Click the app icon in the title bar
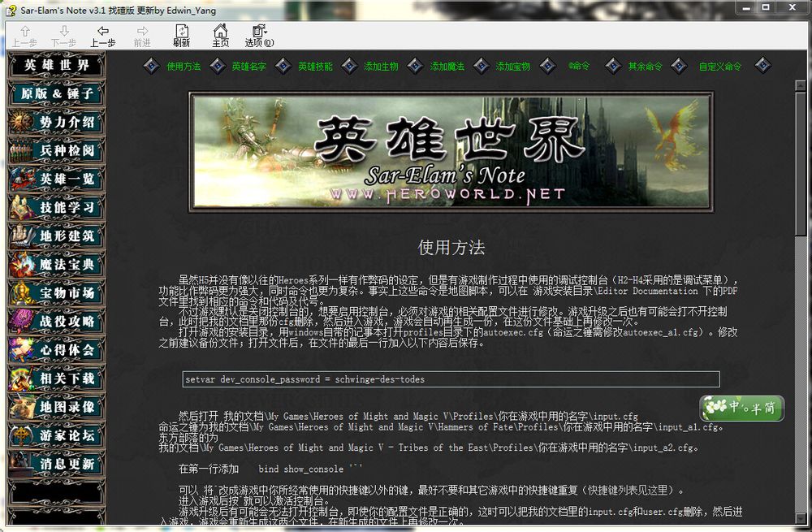Screen dimensions: 812x532 (x=11, y=11)
